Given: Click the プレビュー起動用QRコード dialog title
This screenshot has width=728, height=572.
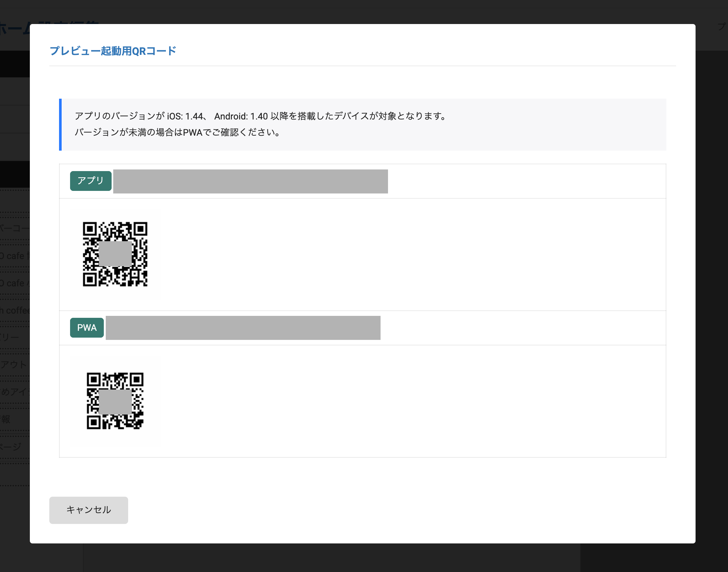Looking at the screenshot, I should (x=113, y=51).
